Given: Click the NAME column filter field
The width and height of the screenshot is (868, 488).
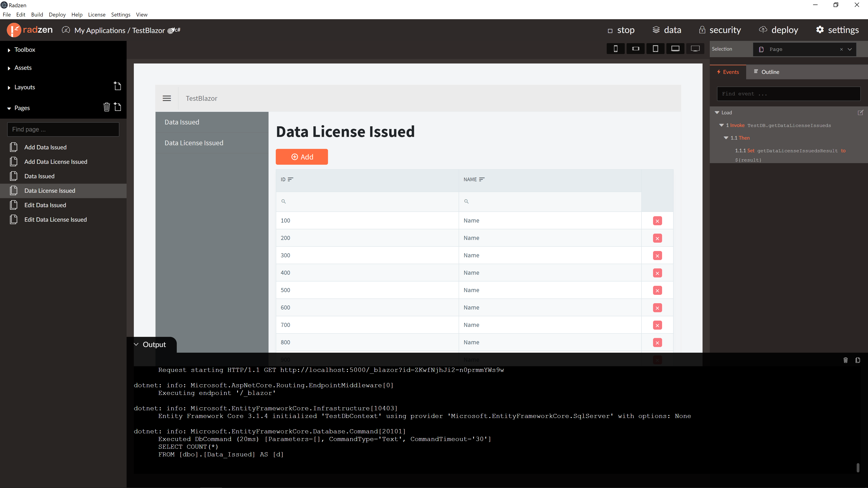Looking at the screenshot, I should coord(550,201).
